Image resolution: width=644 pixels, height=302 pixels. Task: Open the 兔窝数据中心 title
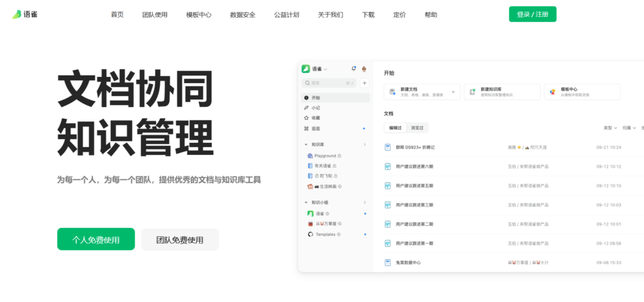point(408,262)
